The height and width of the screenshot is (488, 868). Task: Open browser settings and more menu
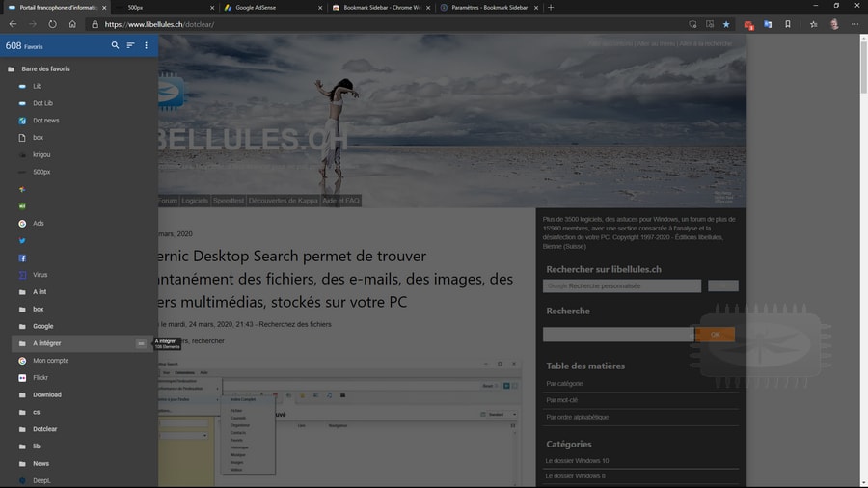coord(854,24)
